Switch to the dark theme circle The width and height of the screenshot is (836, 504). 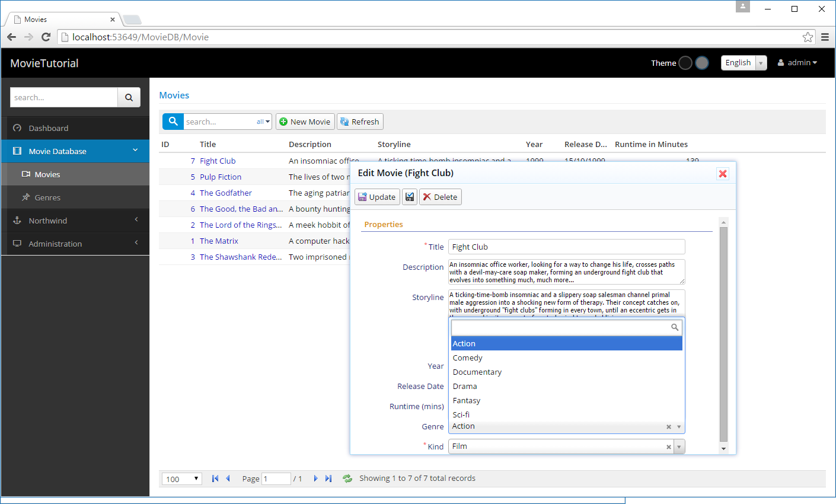[x=685, y=63]
